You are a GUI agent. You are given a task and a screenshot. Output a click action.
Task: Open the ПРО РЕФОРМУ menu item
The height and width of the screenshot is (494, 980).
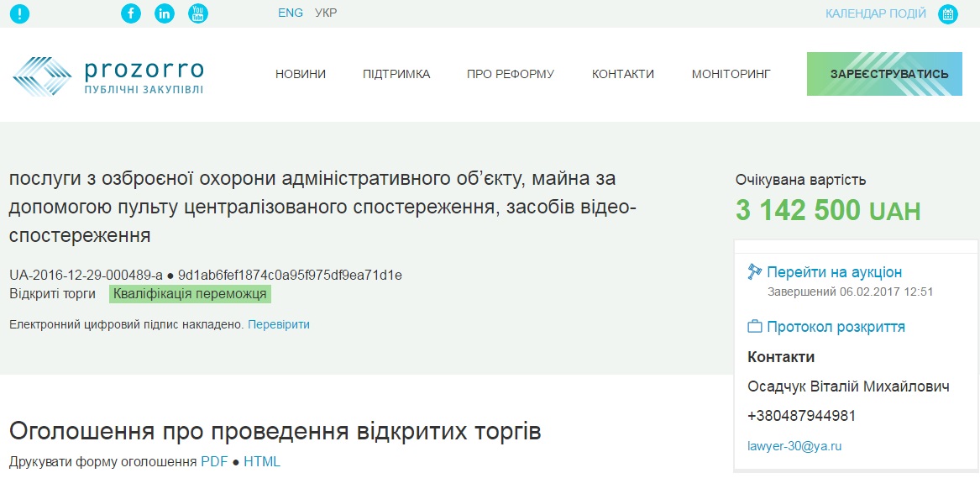(x=511, y=74)
